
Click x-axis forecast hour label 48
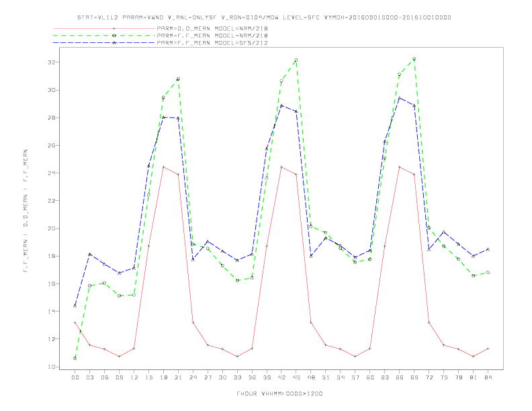coord(311,377)
